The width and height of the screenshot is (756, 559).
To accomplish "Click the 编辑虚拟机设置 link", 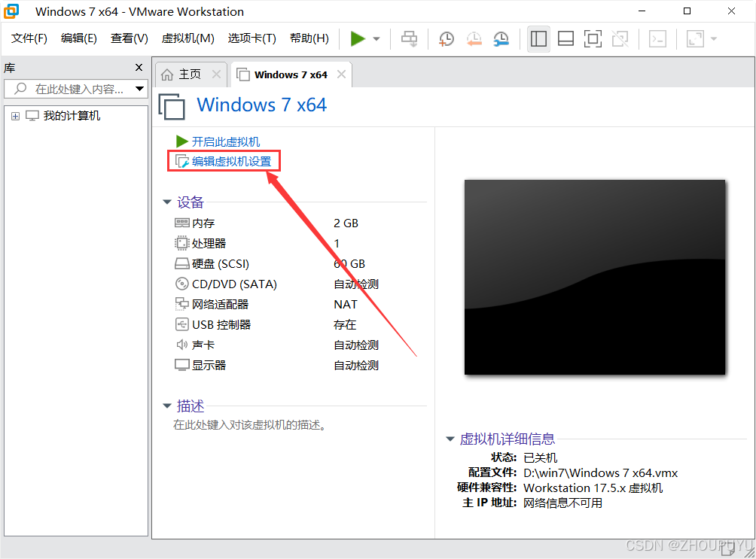I will 231,162.
